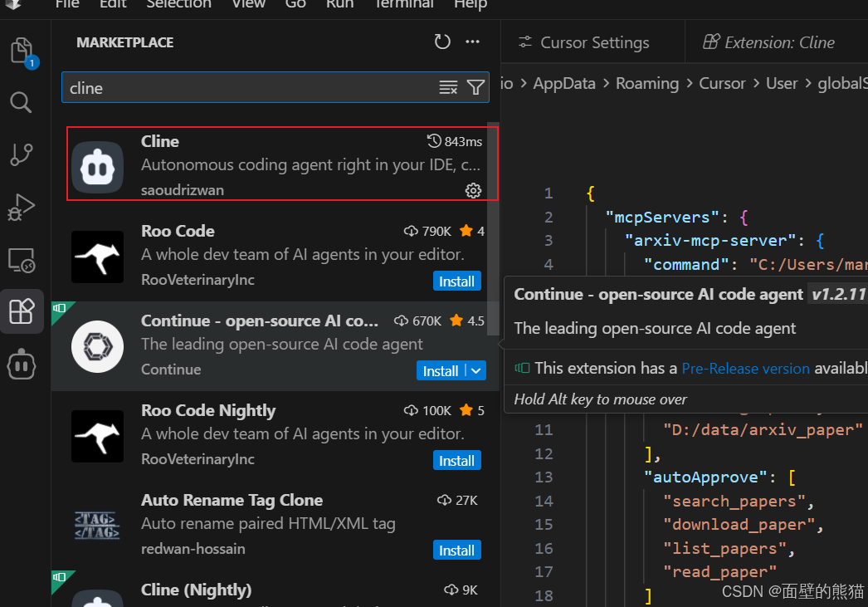Open the Go menu

point(295,4)
